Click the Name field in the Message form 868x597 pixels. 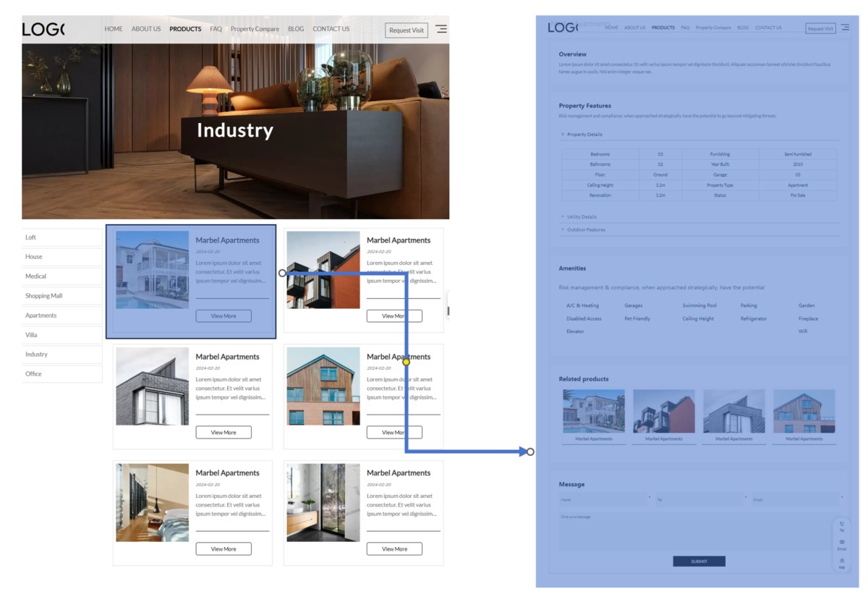pyautogui.click(x=603, y=499)
